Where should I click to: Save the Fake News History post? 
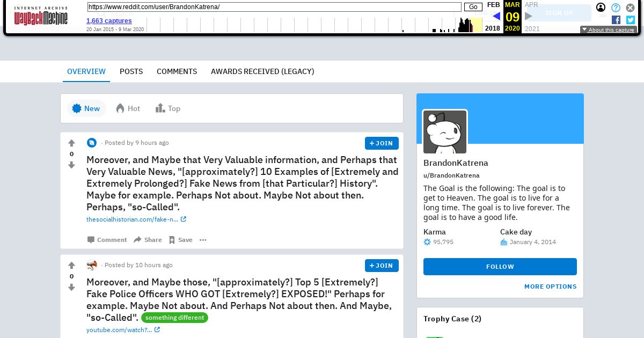(180, 240)
